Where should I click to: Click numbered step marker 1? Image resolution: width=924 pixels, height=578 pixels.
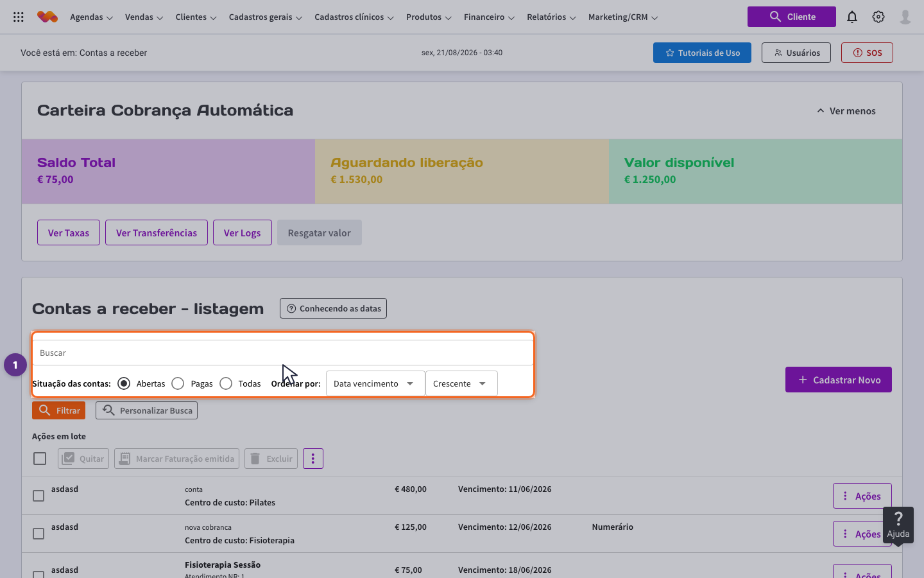[15, 365]
